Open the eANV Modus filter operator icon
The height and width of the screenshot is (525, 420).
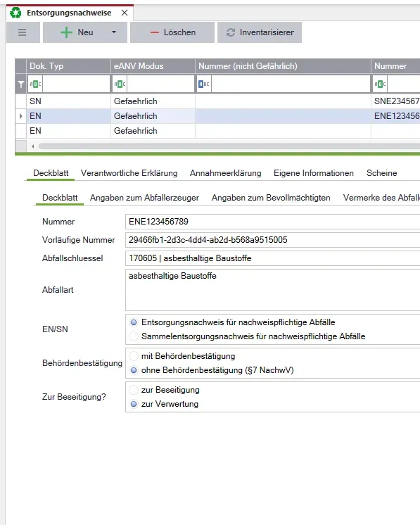point(120,84)
